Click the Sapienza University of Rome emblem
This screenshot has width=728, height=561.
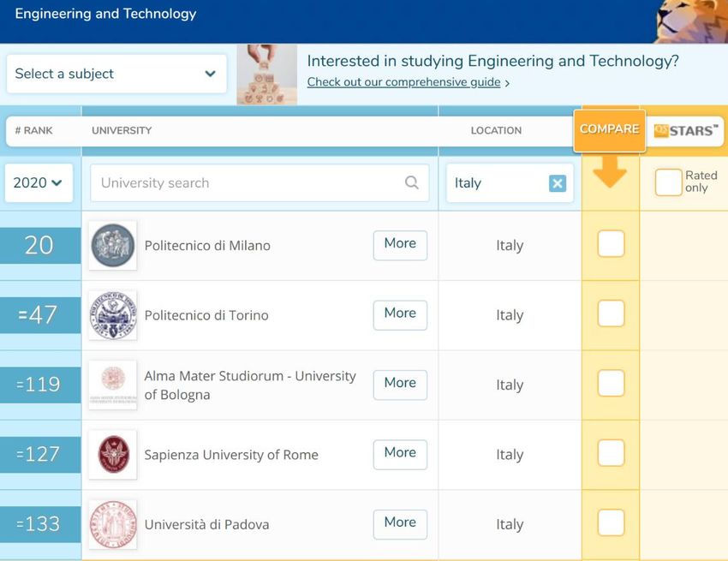pos(113,454)
